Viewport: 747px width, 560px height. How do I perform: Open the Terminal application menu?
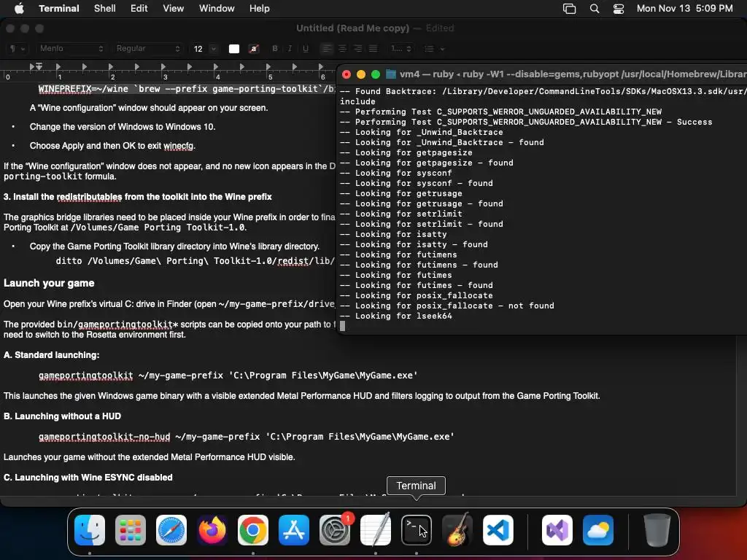[59, 9]
